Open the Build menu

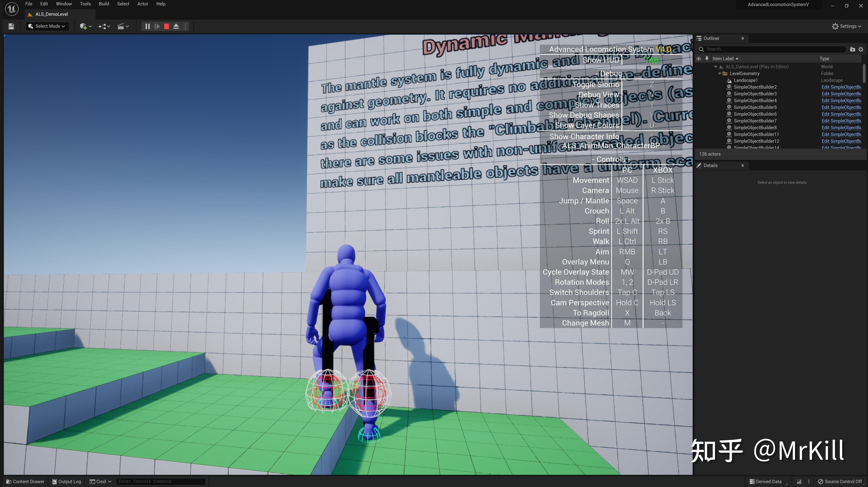pyautogui.click(x=104, y=4)
